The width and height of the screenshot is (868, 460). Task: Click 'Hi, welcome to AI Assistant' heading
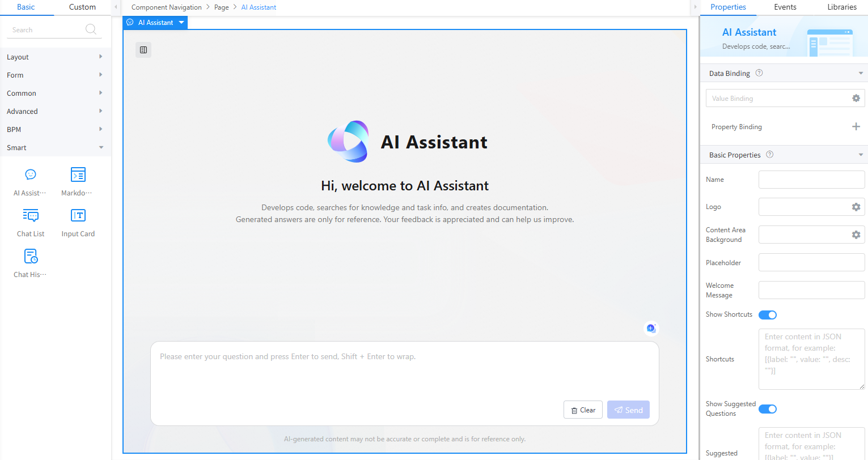tap(405, 186)
